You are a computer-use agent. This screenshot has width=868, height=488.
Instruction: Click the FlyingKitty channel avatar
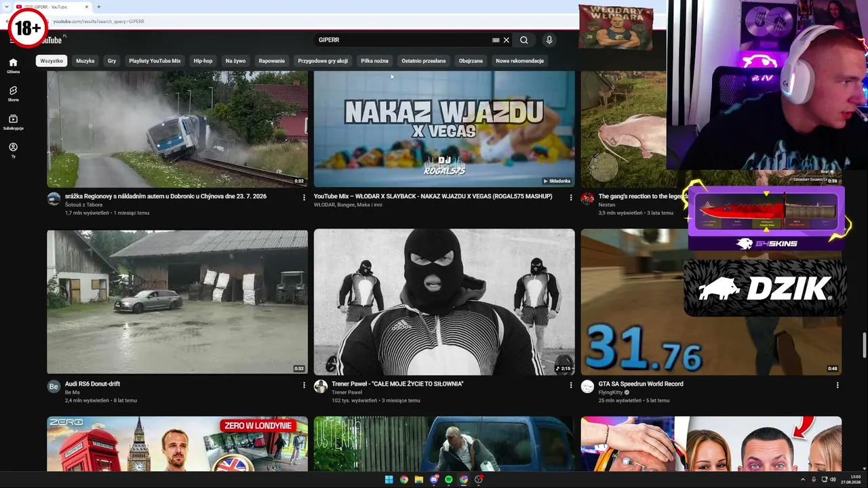[588, 386]
